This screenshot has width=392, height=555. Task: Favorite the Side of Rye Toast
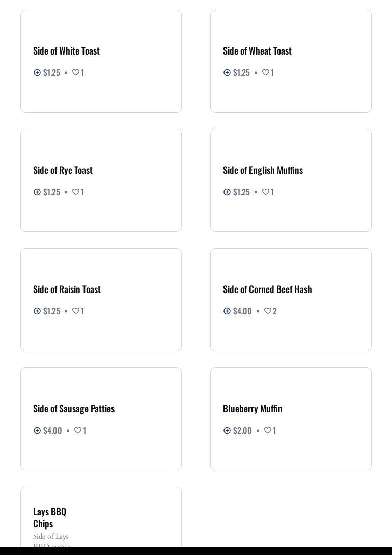click(76, 192)
